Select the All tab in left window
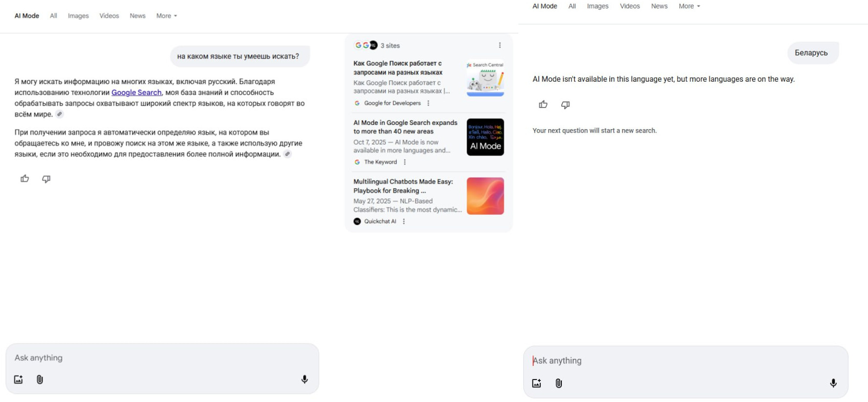The width and height of the screenshot is (868, 402). (x=53, y=16)
